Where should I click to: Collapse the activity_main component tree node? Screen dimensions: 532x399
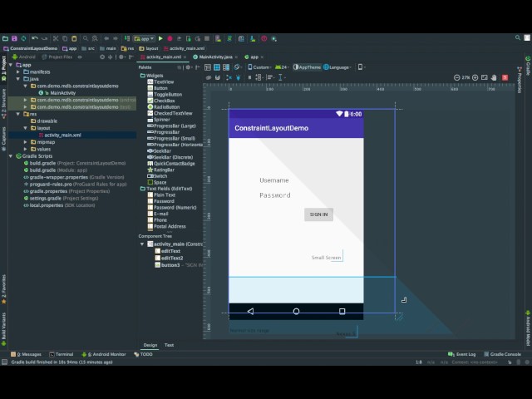pos(142,244)
